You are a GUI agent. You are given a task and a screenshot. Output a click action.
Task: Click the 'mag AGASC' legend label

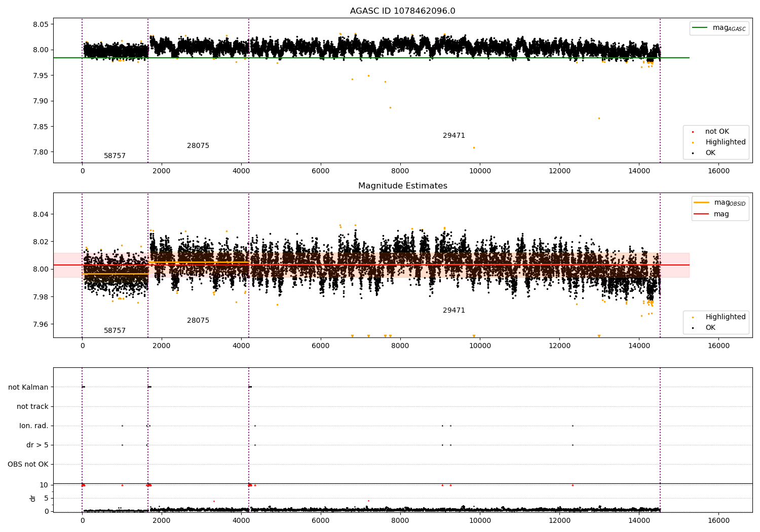[x=729, y=28]
